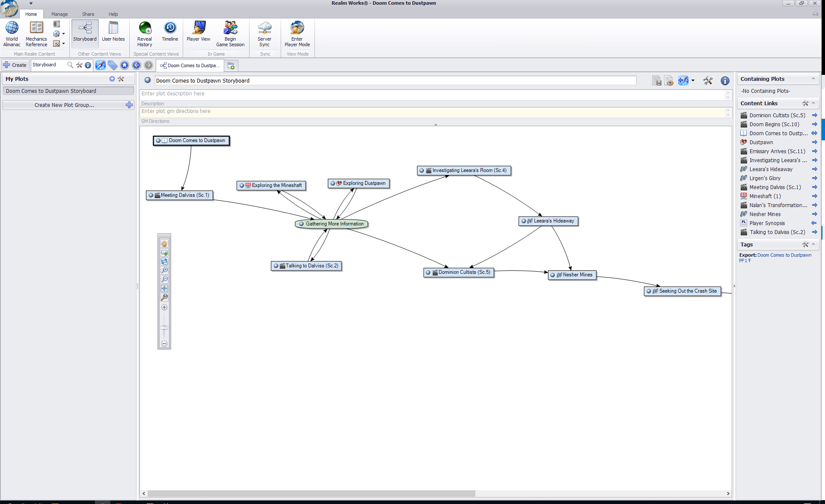
Task: Click the grey forward arrow navigation button
Action: pos(148,65)
